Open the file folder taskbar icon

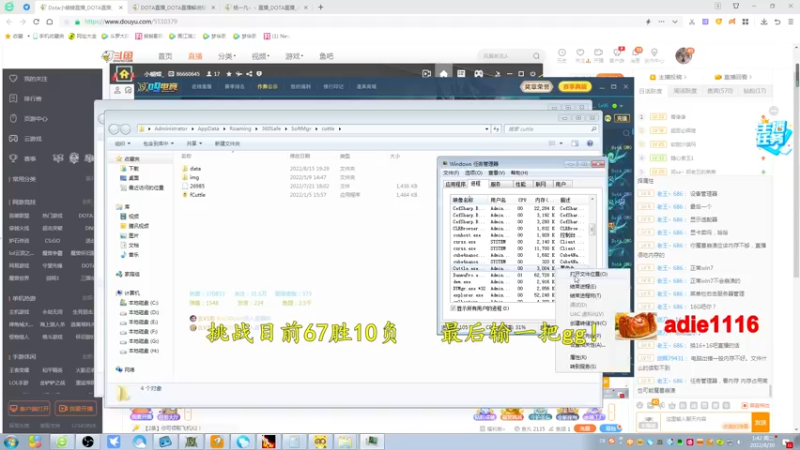(345, 442)
